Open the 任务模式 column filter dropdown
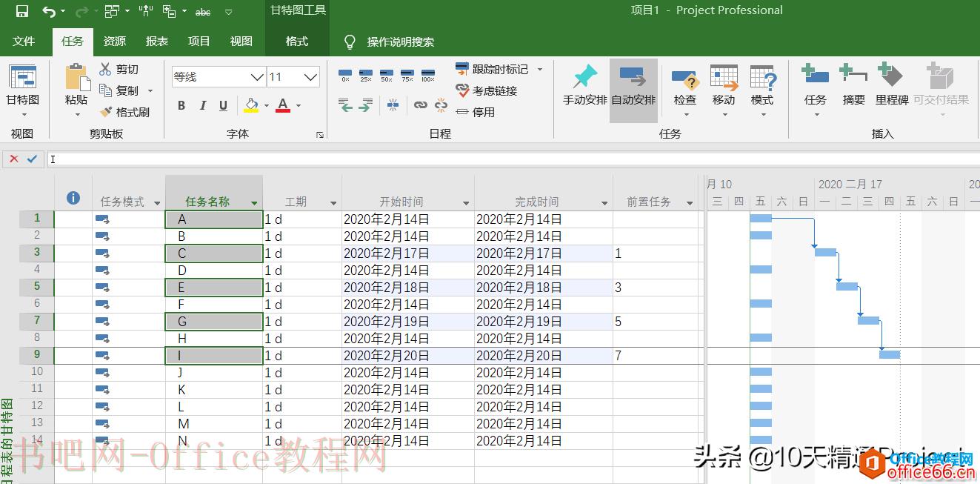 tap(157, 202)
